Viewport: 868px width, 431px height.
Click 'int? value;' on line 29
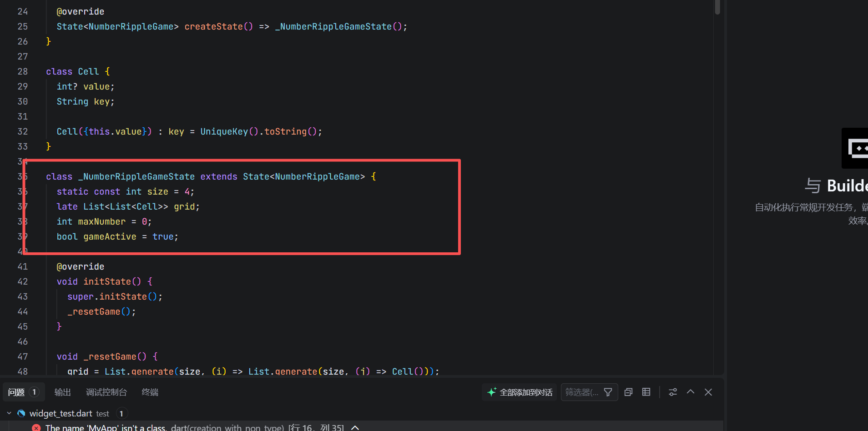click(x=86, y=86)
